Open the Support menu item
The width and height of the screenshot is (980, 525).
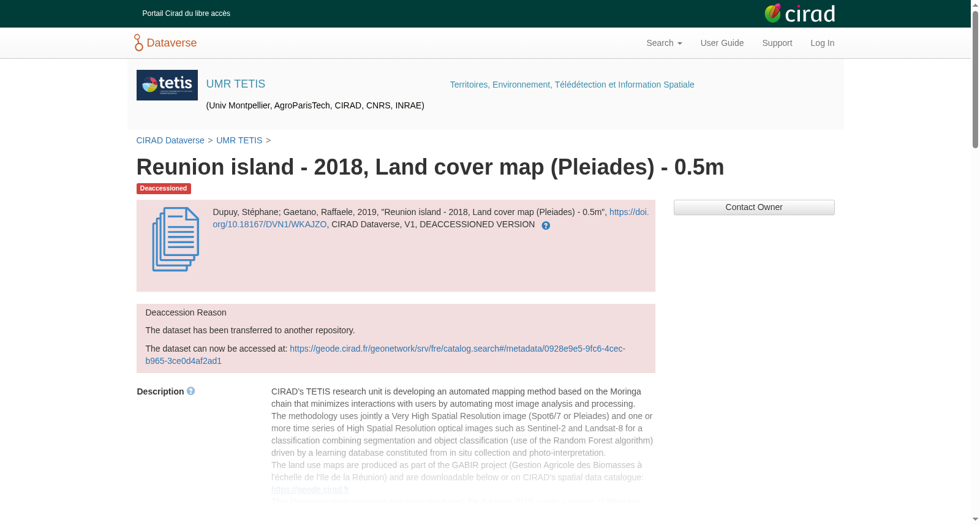tap(777, 43)
